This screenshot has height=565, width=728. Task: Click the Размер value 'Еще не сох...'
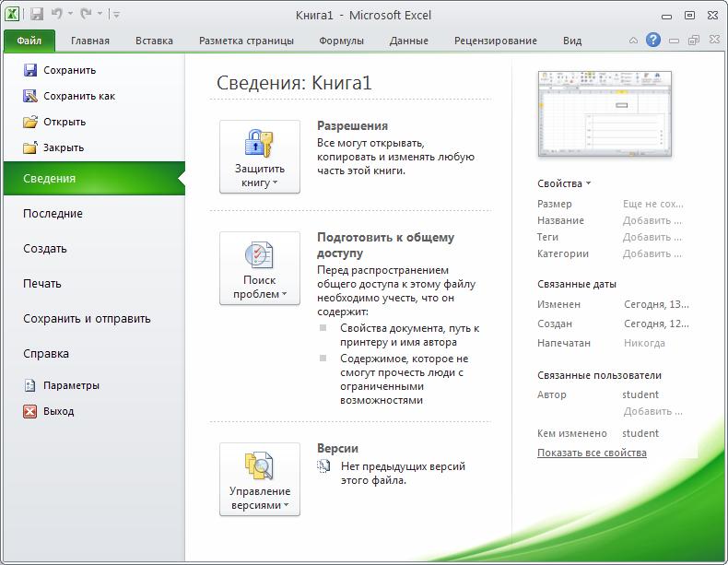653,204
